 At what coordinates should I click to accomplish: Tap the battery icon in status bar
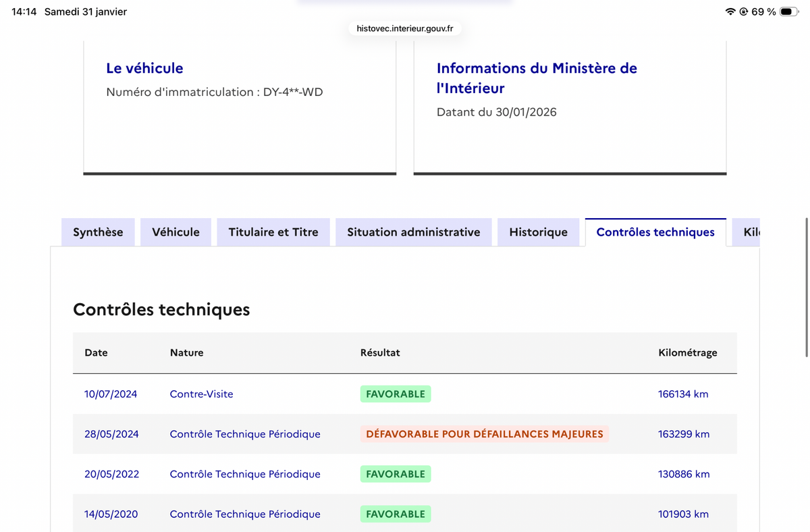coord(788,11)
